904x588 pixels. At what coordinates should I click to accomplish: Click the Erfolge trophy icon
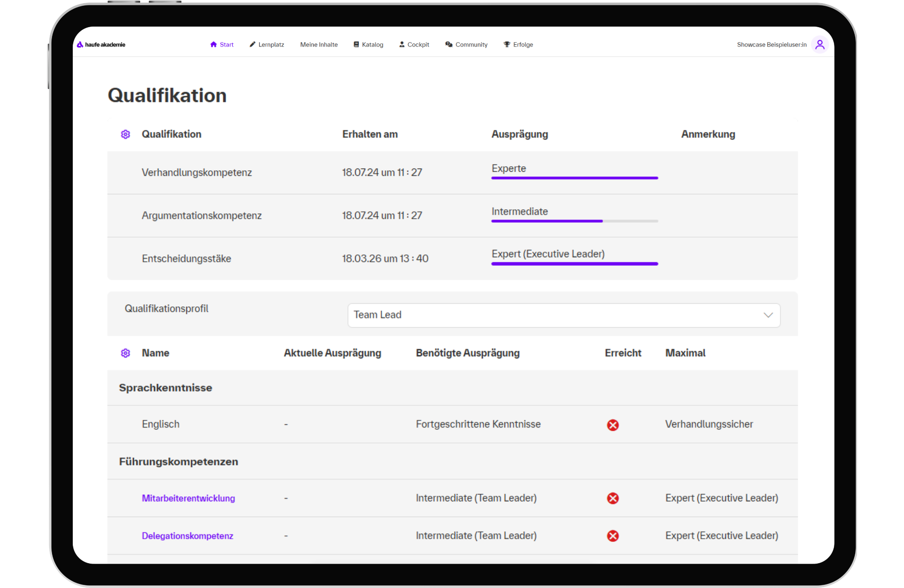click(507, 44)
